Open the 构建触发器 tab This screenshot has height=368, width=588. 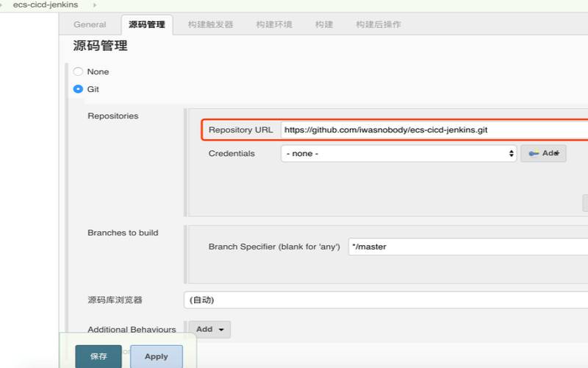pyautogui.click(x=210, y=24)
